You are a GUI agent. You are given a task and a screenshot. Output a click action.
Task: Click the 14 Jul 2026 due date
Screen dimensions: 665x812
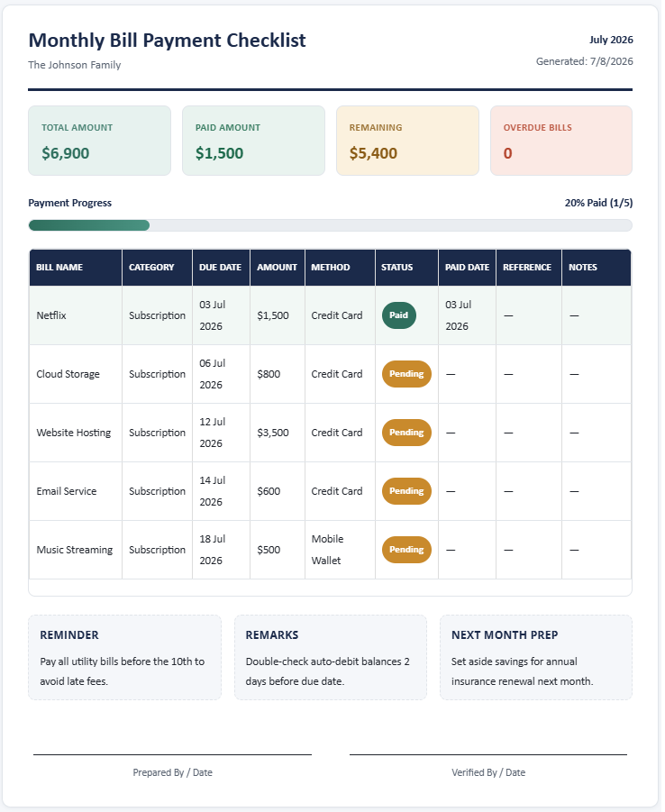coord(221,491)
